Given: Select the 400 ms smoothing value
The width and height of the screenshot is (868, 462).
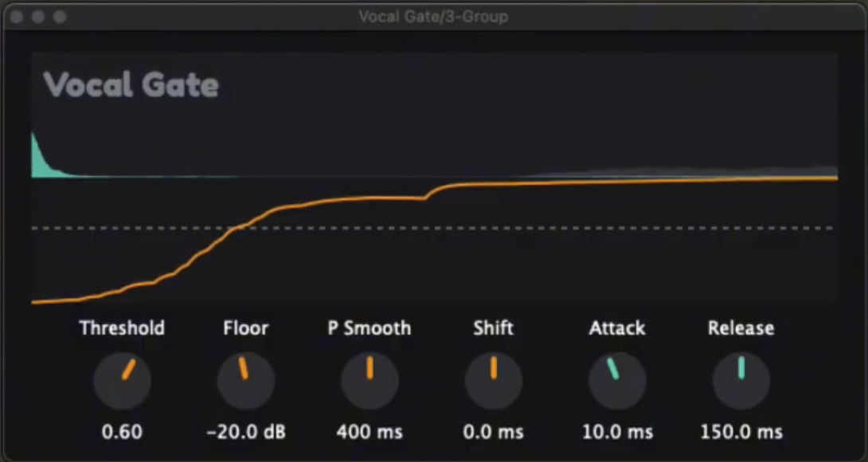Looking at the screenshot, I should pyautogui.click(x=369, y=433).
